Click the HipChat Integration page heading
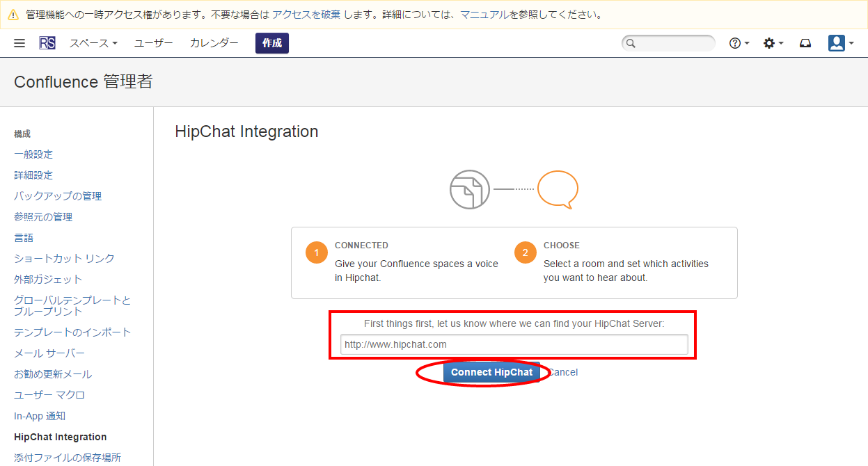Image resolution: width=868 pixels, height=466 pixels. 246,131
